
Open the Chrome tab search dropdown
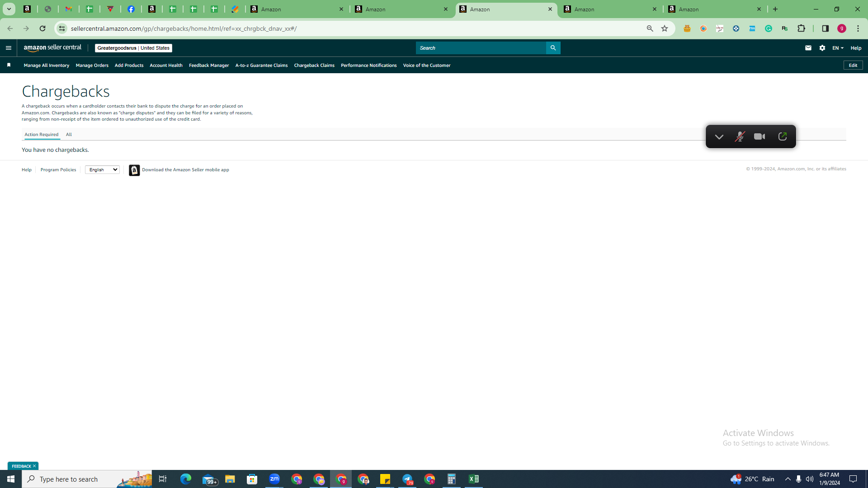pyautogui.click(x=9, y=9)
